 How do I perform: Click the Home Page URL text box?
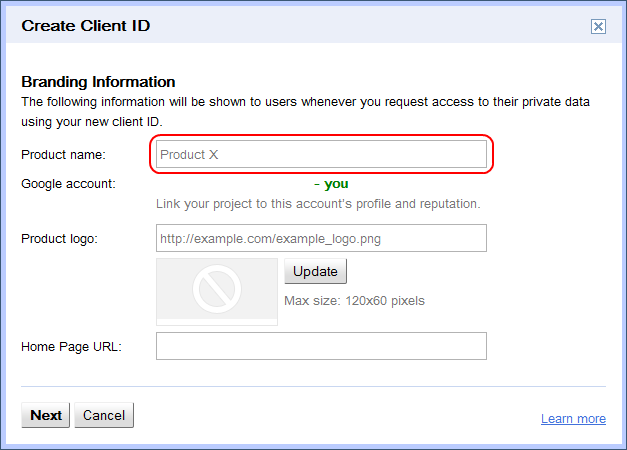click(321, 346)
